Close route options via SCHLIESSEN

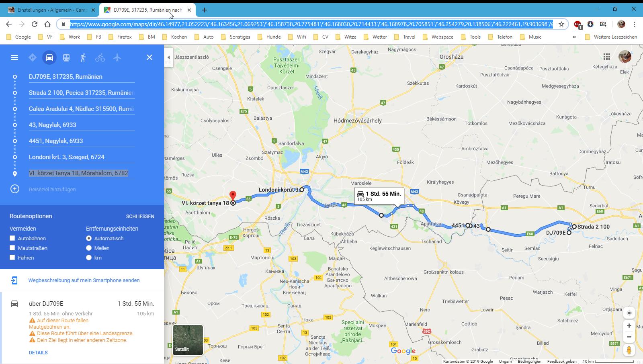[x=140, y=216]
